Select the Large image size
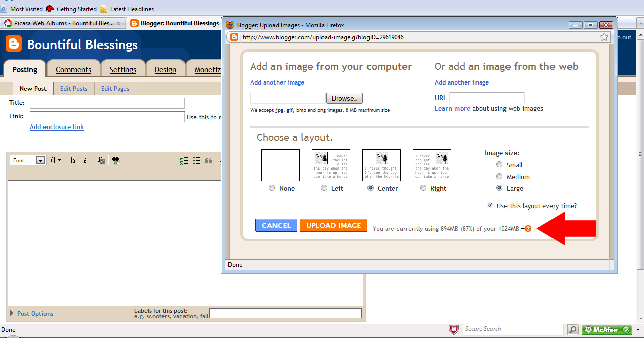 click(499, 188)
